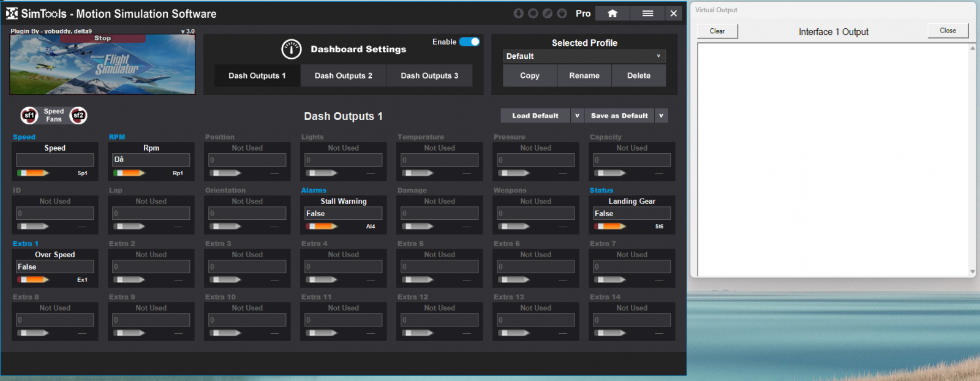This screenshot has height=381, width=980.
Task: Click the pencil icon in the ID box
Action: coord(33,227)
